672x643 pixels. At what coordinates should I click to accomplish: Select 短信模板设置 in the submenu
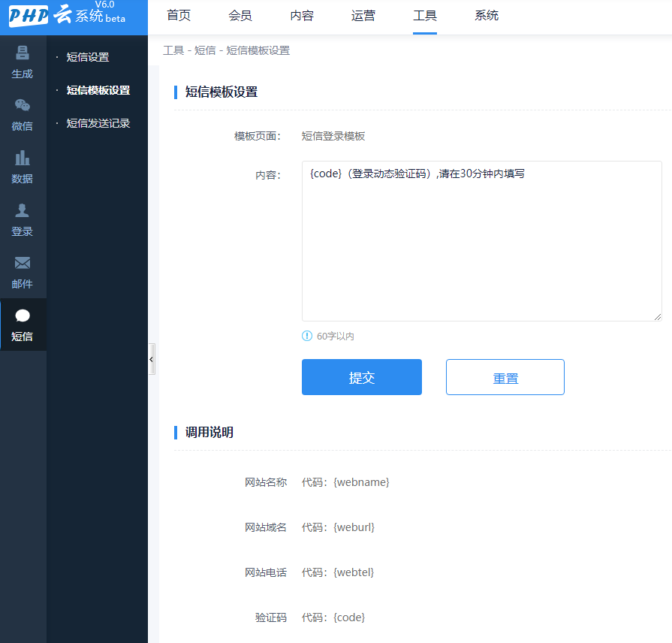coord(100,89)
